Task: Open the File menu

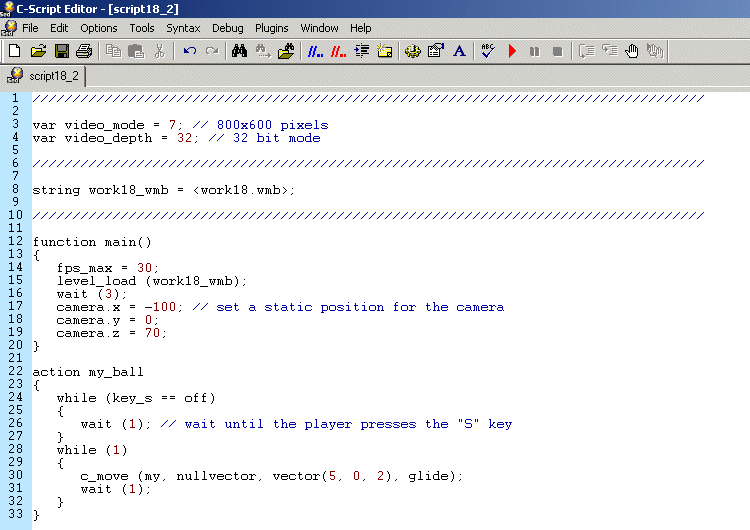Action: click(x=30, y=28)
